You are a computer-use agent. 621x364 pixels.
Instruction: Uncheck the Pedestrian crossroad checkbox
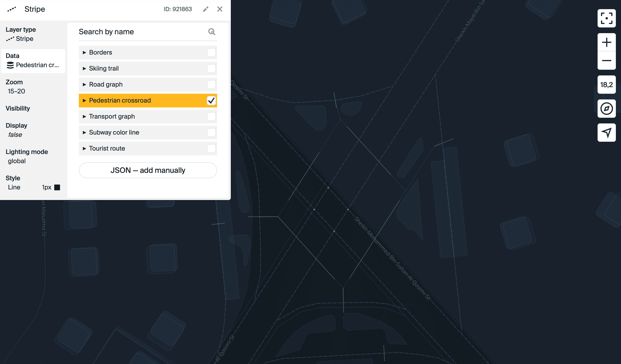tap(211, 101)
